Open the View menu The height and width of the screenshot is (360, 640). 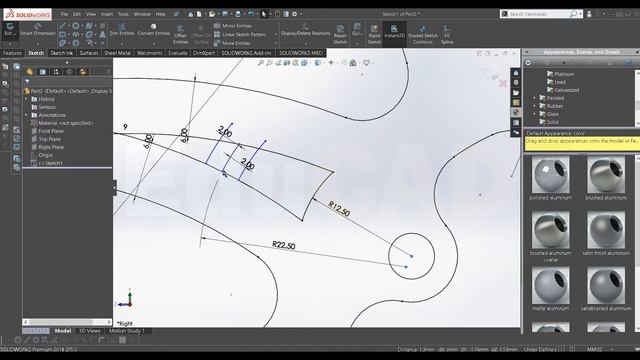pyautogui.click(x=91, y=14)
